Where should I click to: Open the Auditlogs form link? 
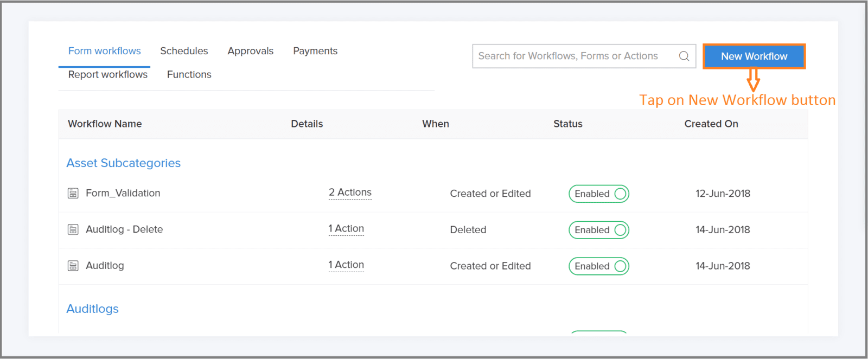pos(92,309)
